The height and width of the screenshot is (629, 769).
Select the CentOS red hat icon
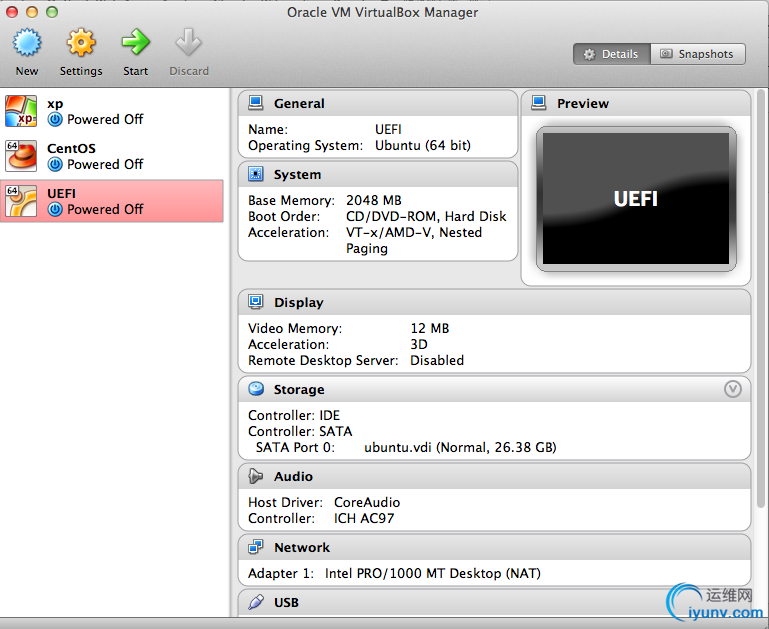[21, 156]
